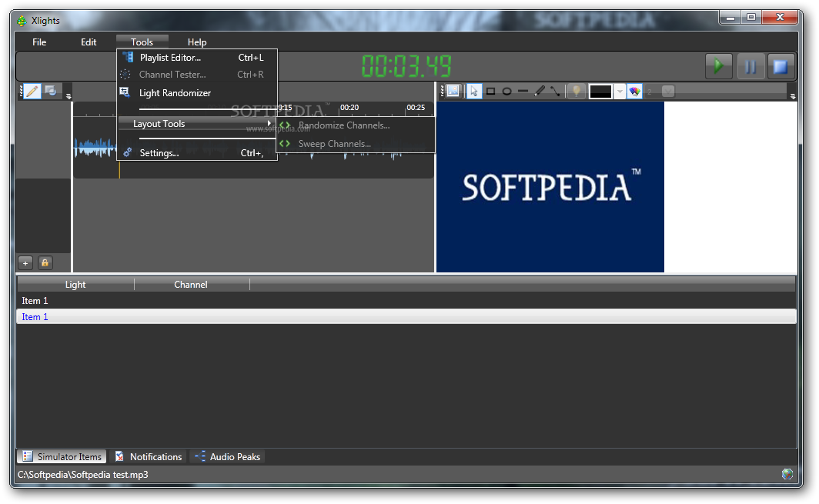The height and width of the screenshot is (504, 819).
Task: Select the connected path curve tool
Action: coord(555,92)
